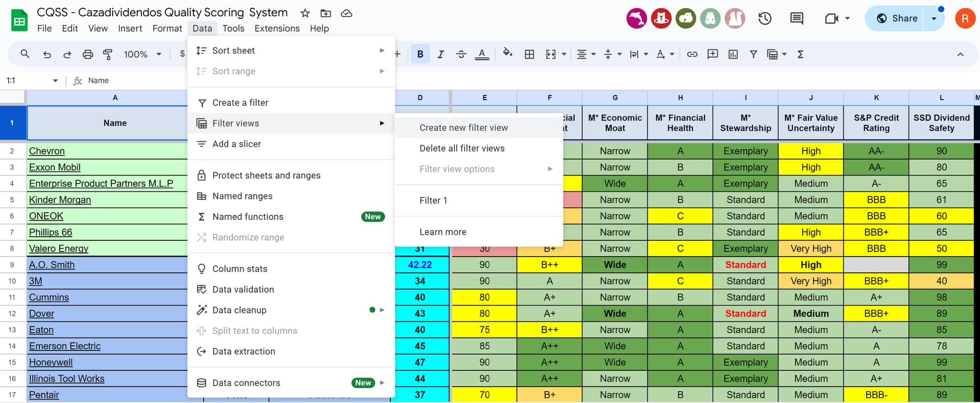The image size is (980, 403).
Task: Open Protect sheets and ranges
Action: [291, 175]
